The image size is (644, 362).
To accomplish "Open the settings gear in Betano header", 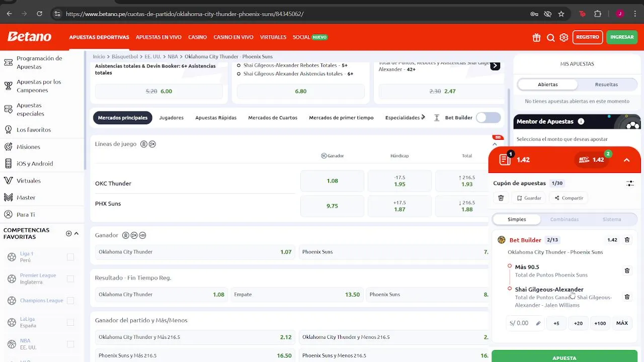I will [564, 37].
